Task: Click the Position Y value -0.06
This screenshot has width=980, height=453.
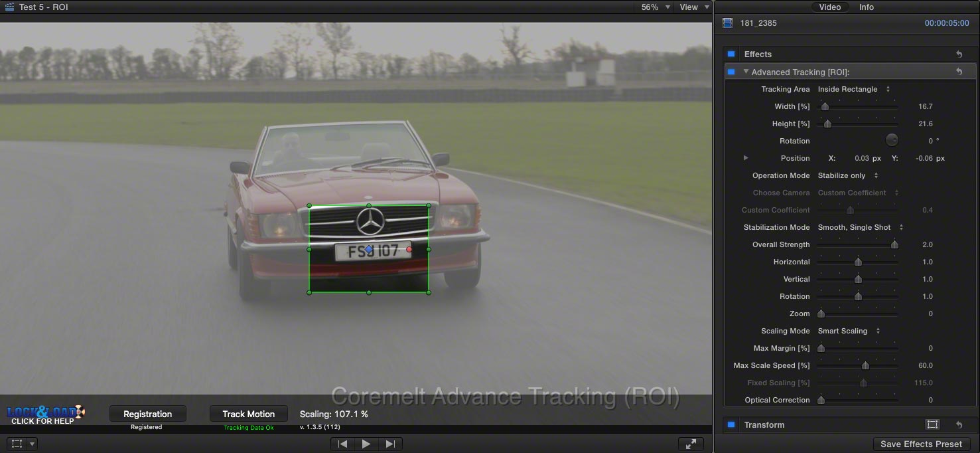Action: tap(924, 158)
